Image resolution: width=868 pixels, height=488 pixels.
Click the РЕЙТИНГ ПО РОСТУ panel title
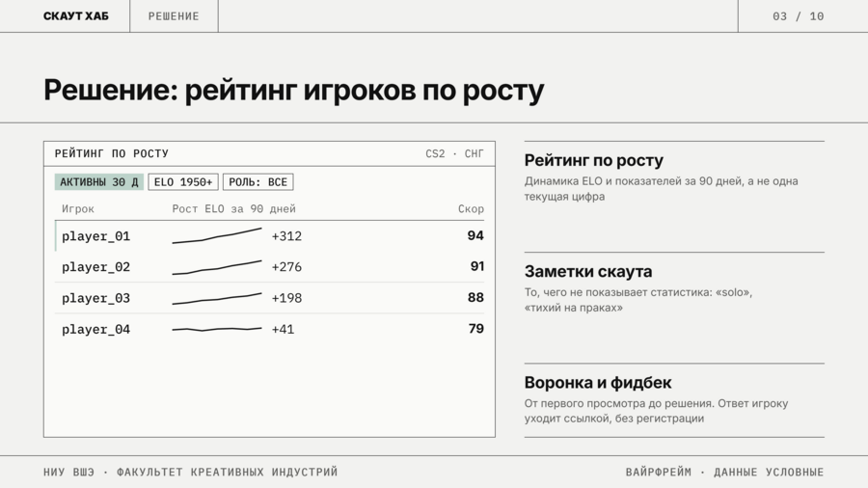111,153
